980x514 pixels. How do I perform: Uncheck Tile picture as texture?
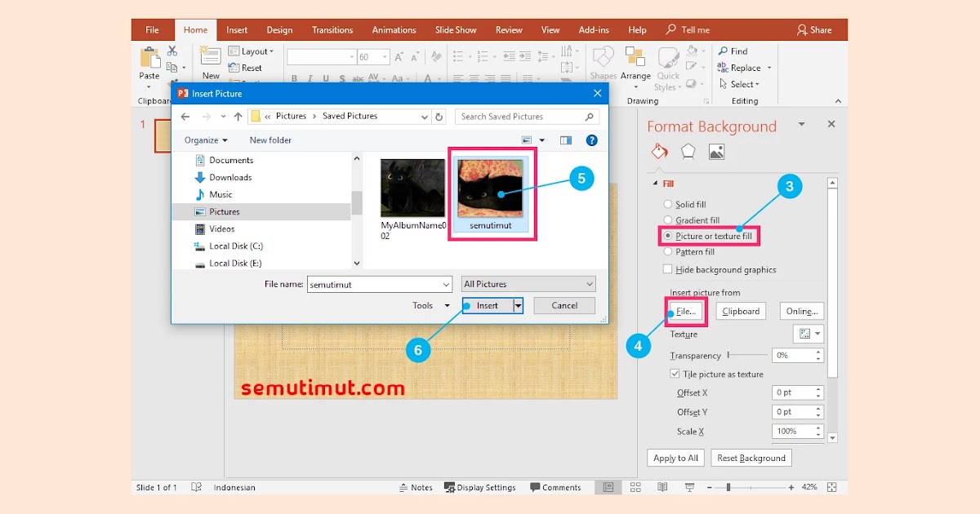[x=675, y=374]
